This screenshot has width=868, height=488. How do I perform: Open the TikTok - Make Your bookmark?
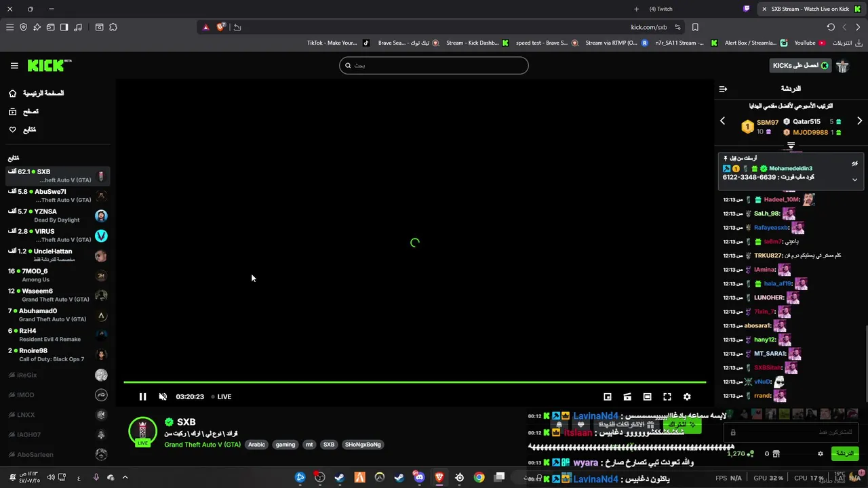coord(338,43)
